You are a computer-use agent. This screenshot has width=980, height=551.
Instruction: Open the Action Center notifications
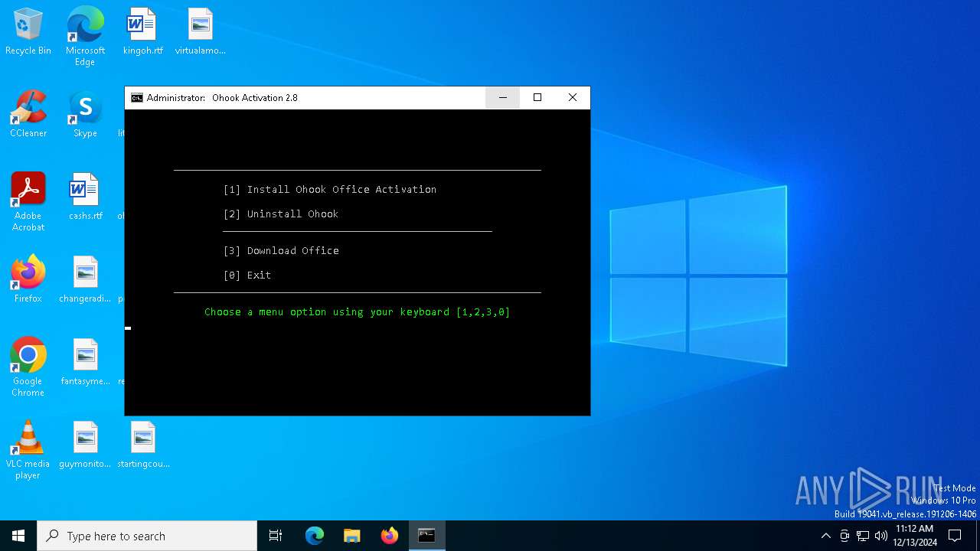(955, 536)
